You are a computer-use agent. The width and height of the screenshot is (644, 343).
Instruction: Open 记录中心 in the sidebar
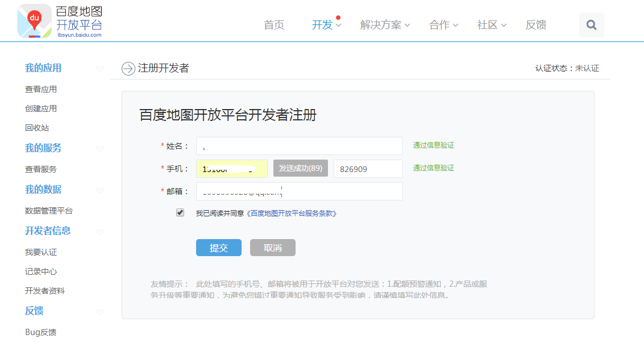coord(41,271)
